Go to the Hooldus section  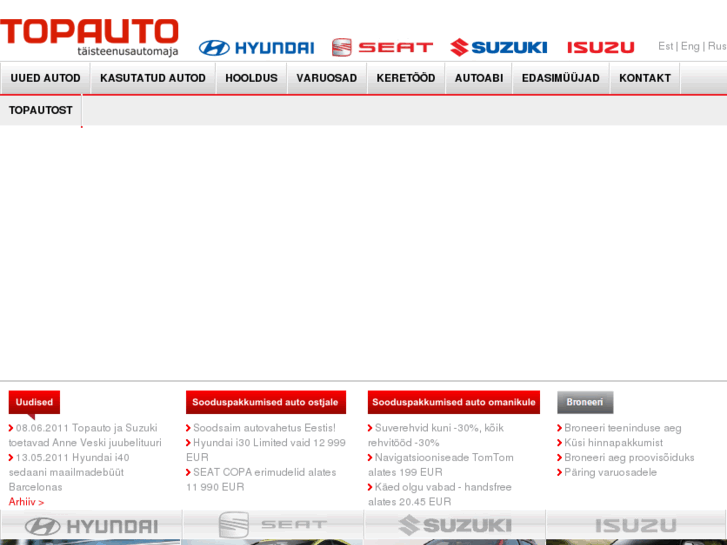coord(251,78)
